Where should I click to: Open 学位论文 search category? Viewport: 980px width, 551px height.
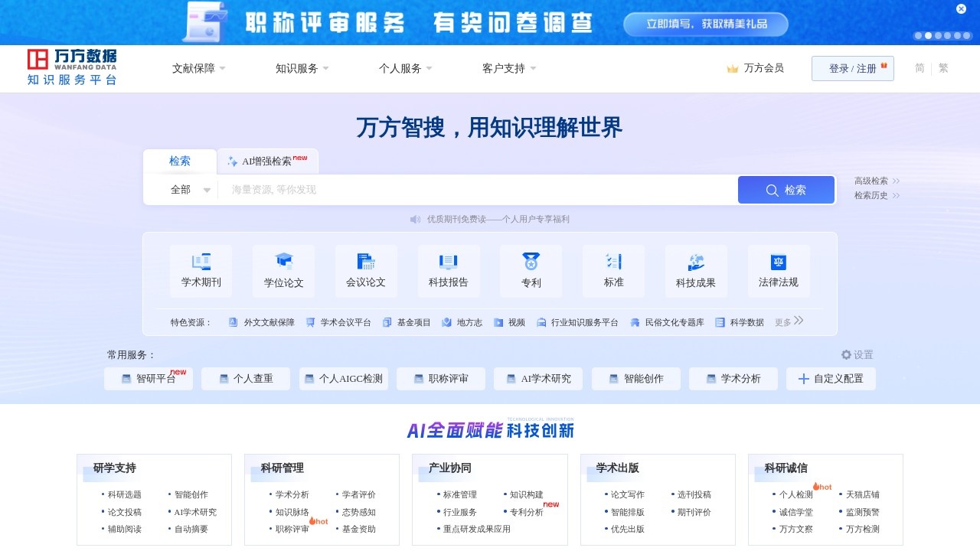(x=284, y=270)
